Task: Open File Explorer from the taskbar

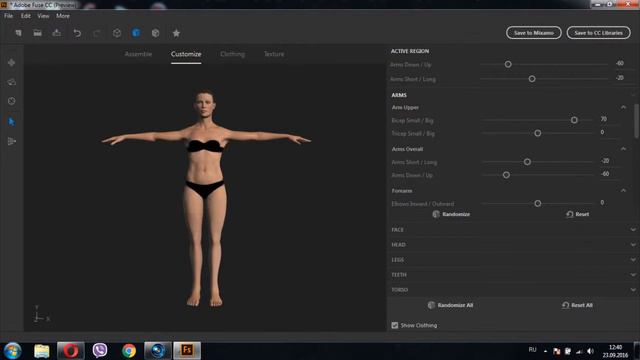Action: [42, 351]
